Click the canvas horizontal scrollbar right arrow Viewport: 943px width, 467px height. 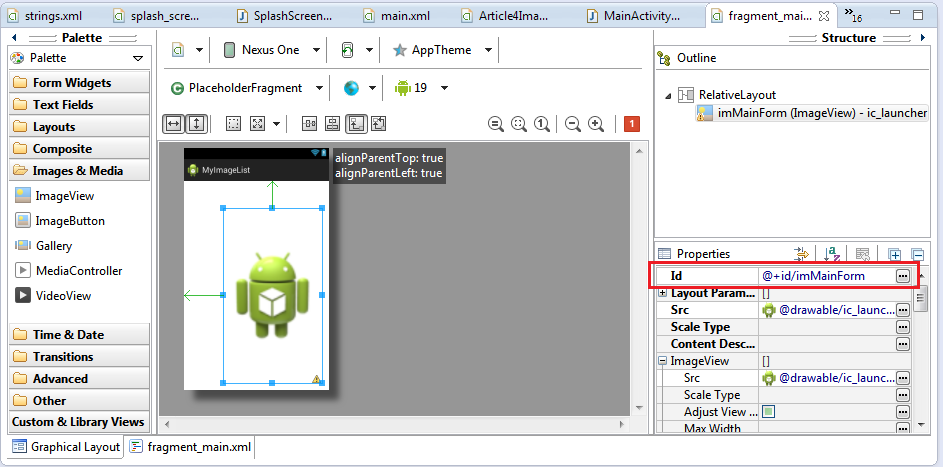(624, 424)
